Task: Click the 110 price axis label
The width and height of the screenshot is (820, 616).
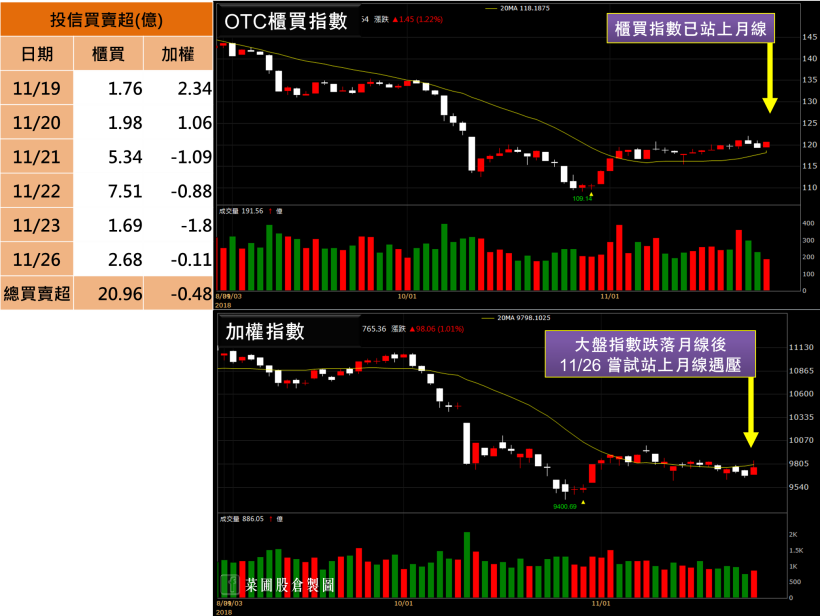Action: point(809,187)
